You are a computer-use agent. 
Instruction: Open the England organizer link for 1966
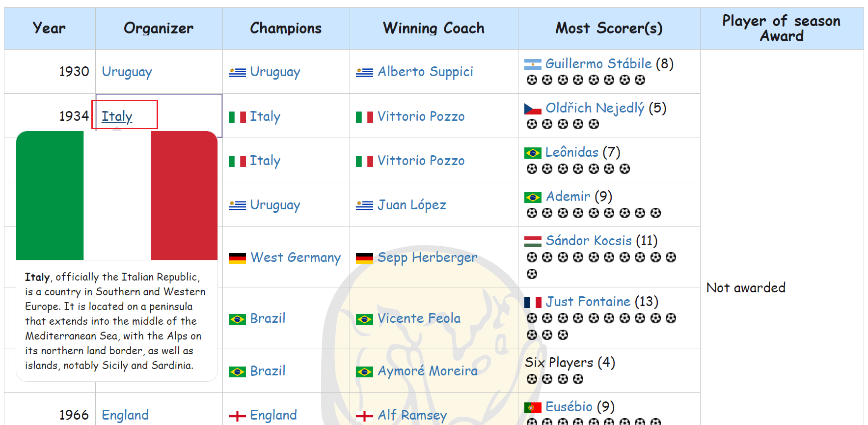click(x=125, y=415)
